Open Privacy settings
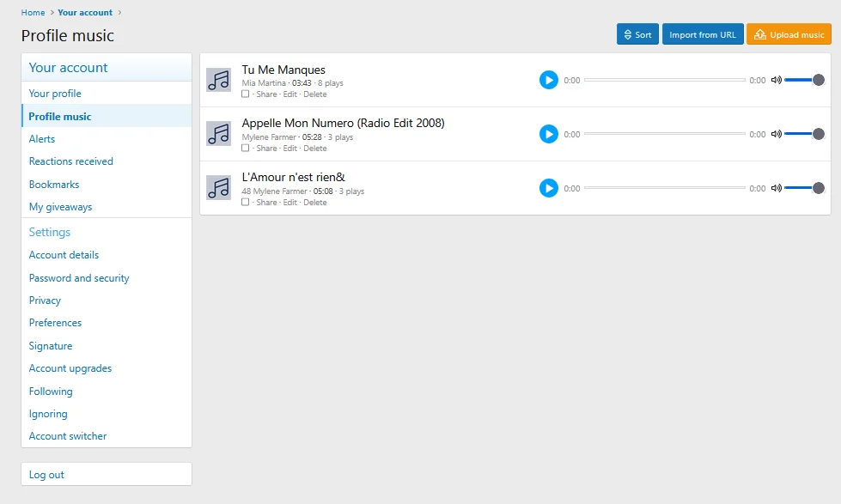Screen dimensions: 841x504 (x=107, y=301)
